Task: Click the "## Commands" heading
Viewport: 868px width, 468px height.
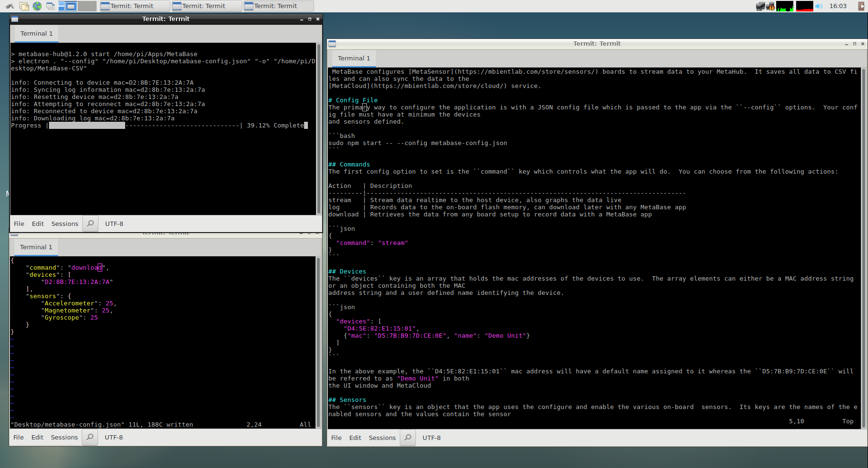Action: coord(349,165)
